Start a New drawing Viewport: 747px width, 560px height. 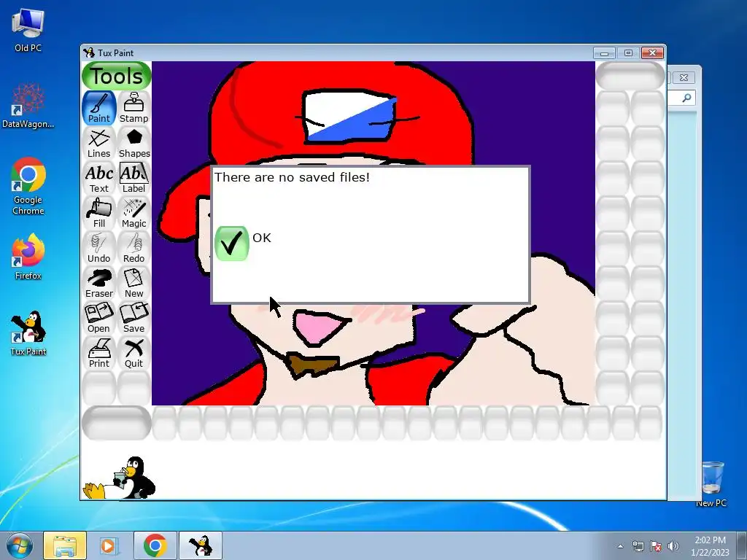coord(134,283)
